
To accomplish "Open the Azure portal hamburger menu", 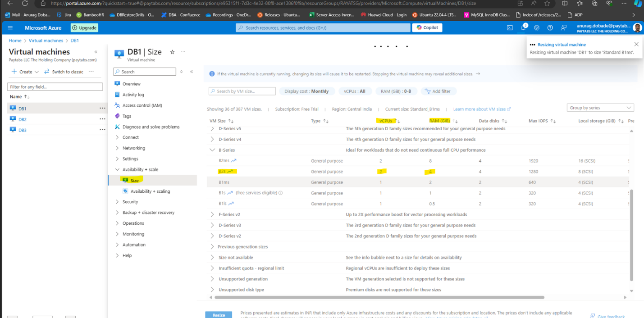I will [10, 28].
